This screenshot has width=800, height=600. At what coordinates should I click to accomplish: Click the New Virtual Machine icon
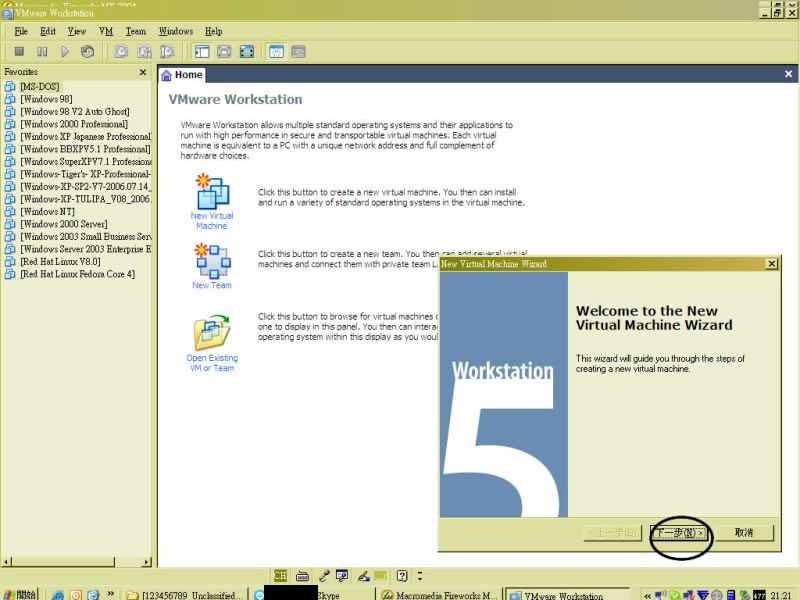[x=212, y=191]
